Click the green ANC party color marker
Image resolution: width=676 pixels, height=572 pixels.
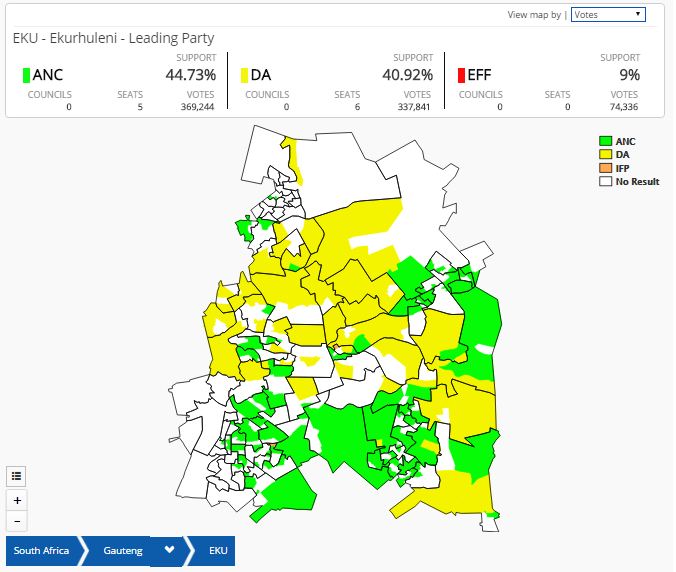[x=25, y=75]
